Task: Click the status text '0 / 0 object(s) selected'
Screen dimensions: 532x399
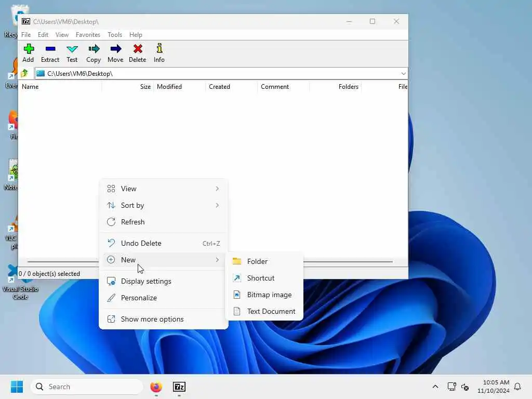Action: click(49, 273)
